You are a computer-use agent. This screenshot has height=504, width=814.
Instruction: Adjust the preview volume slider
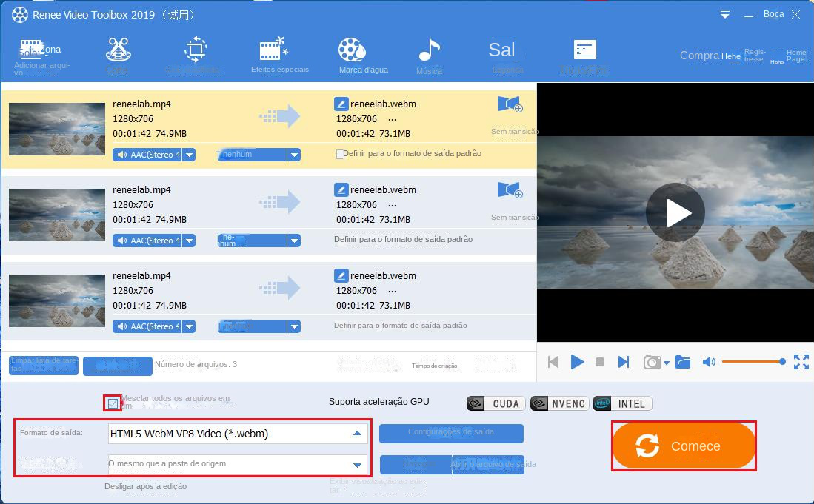(x=753, y=362)
